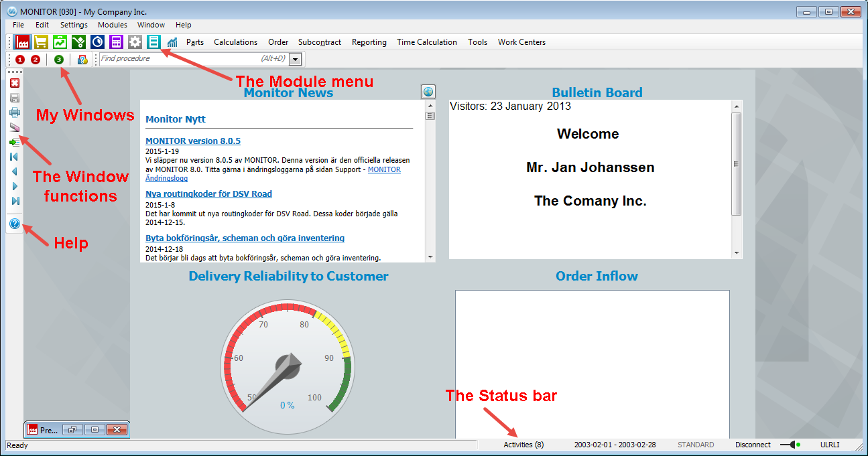The height and width of the screenshot is (456, 868).
Task: Click user ULRLI in the status bar
Action: pyautogui.click(x=830, y=445)
